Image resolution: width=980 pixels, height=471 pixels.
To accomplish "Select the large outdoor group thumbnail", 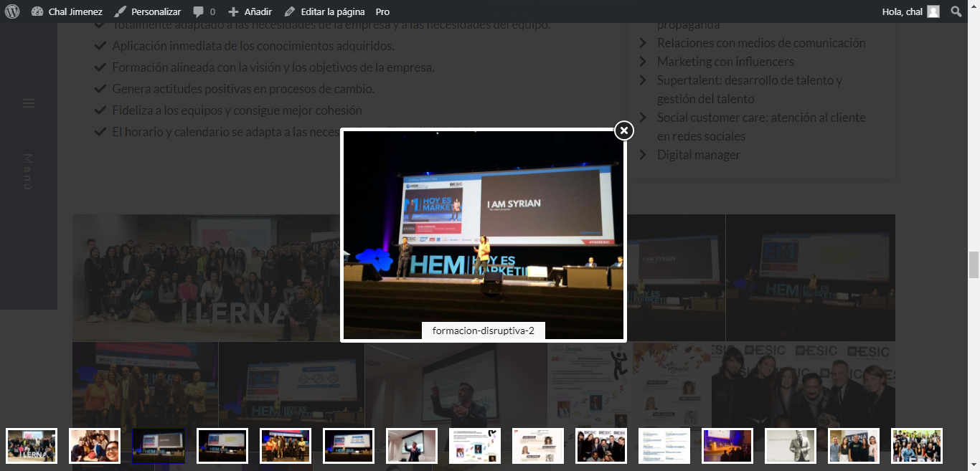I will coord(917,446).
